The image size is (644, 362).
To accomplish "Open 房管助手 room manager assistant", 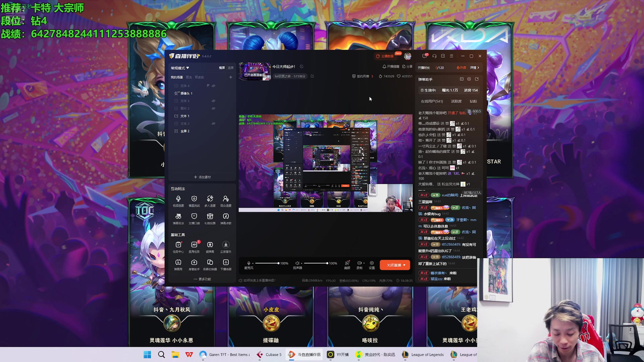I will [194, 264].
